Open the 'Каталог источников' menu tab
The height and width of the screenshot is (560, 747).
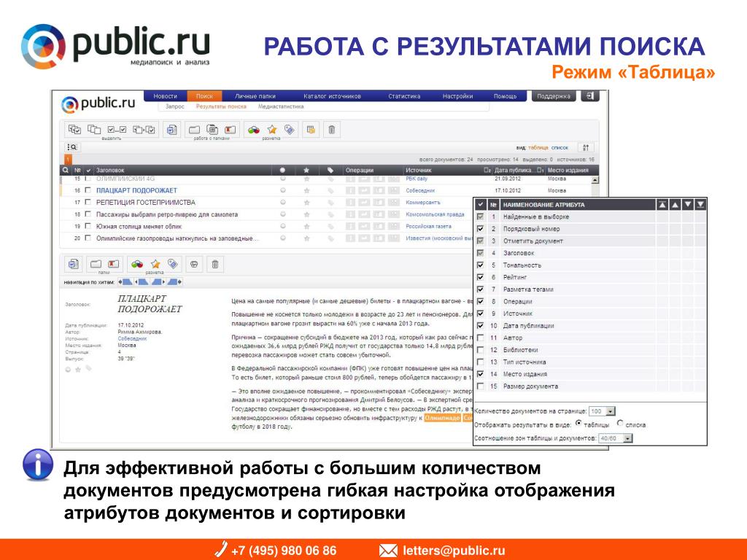332,96
